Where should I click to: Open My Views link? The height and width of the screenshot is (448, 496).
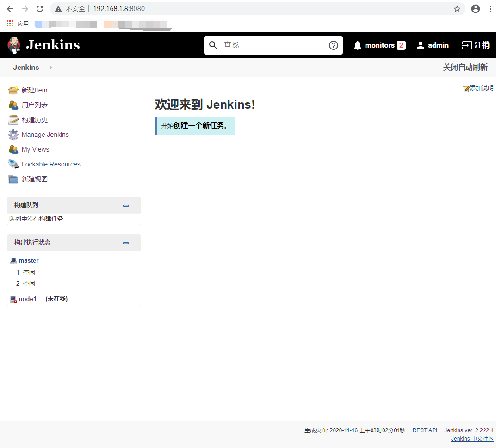(x=36, y=149)
